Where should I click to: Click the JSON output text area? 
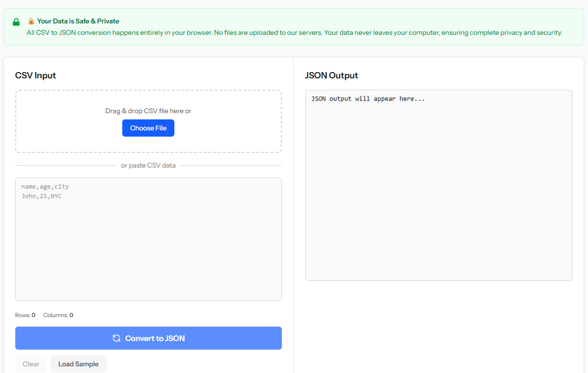click(x=439, y=185)
